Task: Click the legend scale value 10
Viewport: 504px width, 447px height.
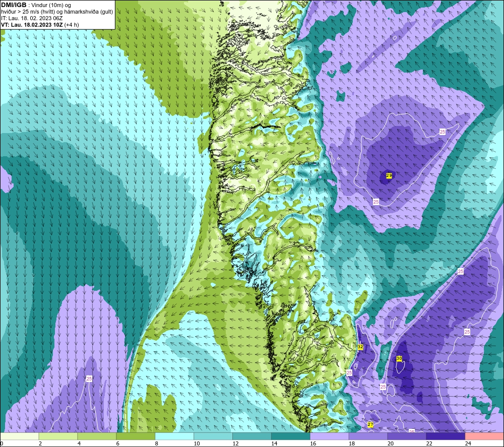Action: tap(197, 443)
